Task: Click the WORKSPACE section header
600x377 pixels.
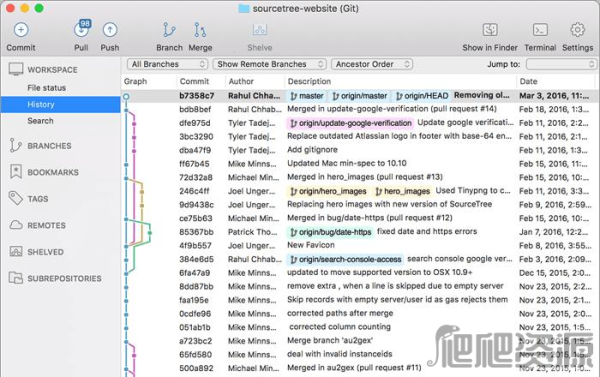Action: [x=52, y=70]
